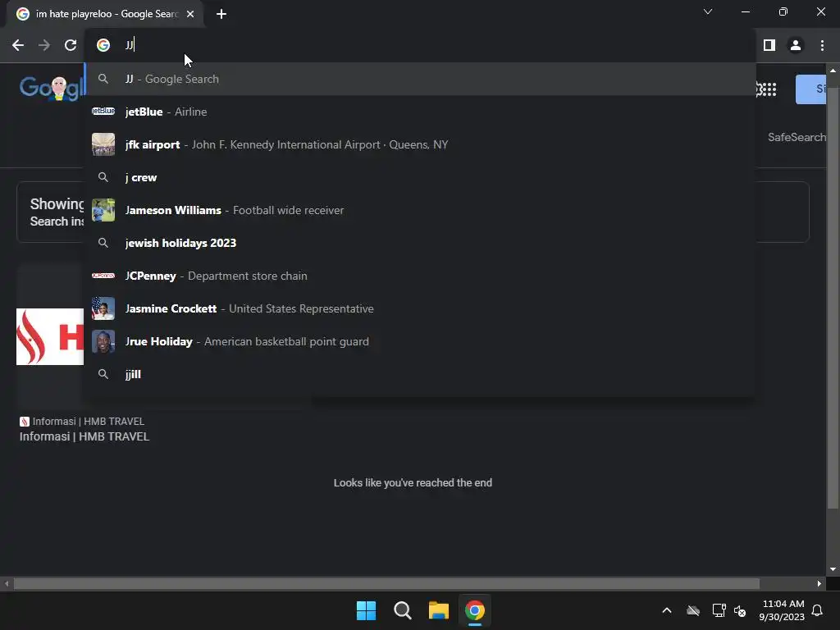Click the blue Sign in button
Screen dimensions: 840x630
pos(810,89)
